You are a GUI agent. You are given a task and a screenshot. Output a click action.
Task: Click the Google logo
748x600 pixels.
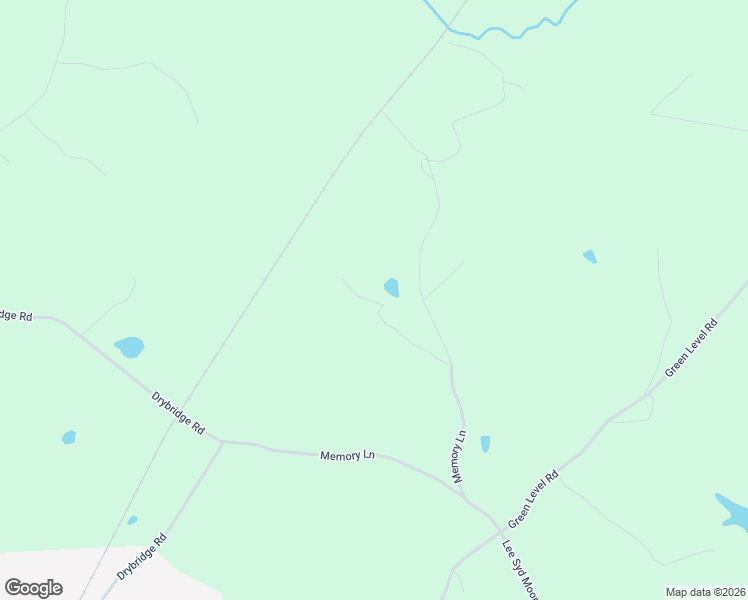coord(34,588)
